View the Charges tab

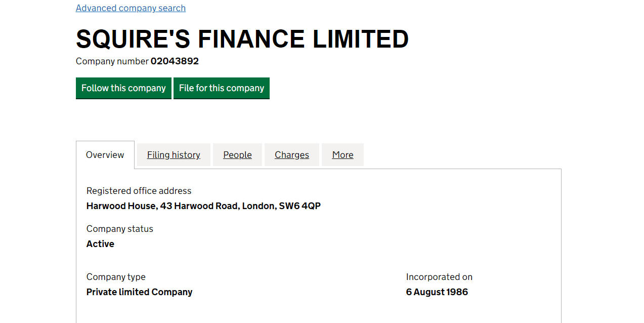coord(291,155)
